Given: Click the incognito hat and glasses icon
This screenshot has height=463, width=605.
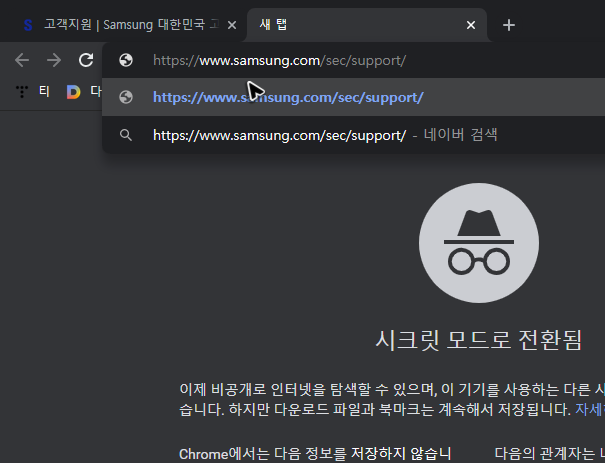Looking at the screenshot, I should click(x=479, y=243).
